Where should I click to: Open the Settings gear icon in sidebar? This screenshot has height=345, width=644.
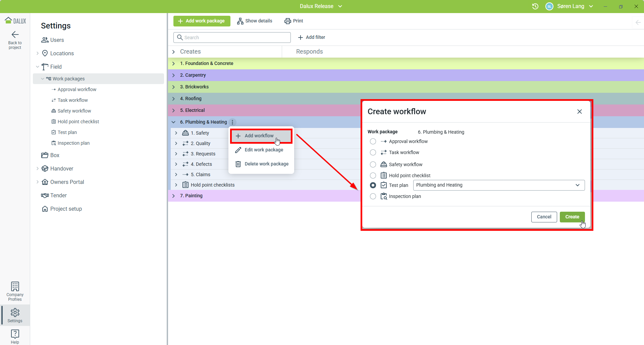click(15, 313)
